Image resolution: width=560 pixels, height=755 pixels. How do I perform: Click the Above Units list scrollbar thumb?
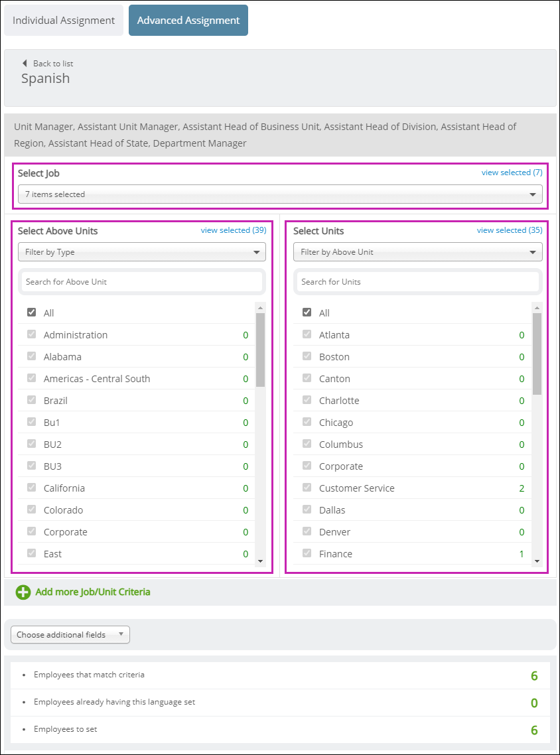[261, 350]
